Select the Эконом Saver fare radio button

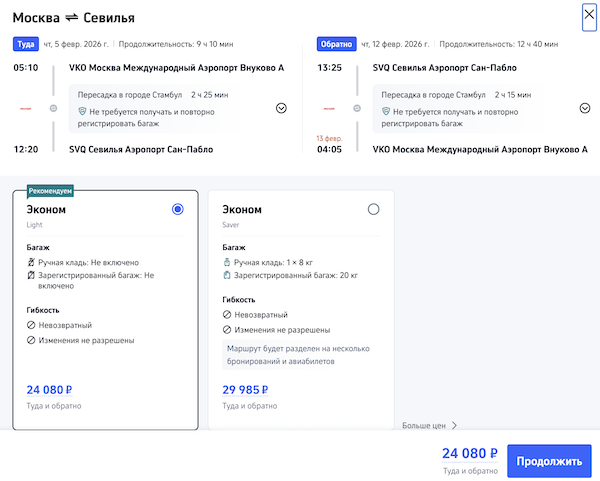coord(374,209)
